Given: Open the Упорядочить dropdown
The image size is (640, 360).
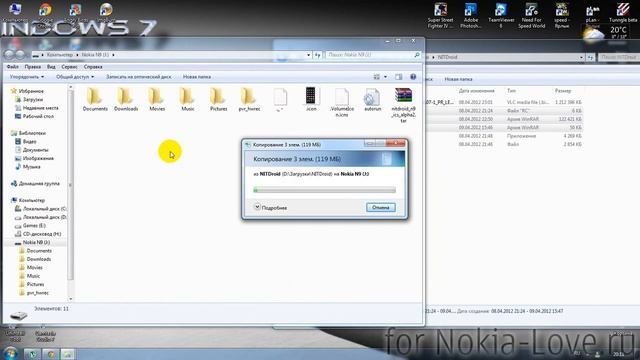Looking at the screenshot, I should point(27,77).
